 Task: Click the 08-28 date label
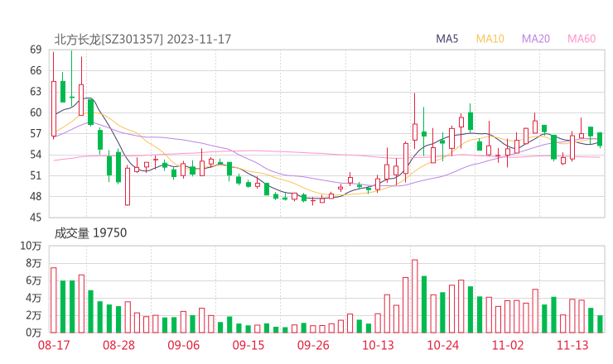pyautogui.click(x=118, y=345)
